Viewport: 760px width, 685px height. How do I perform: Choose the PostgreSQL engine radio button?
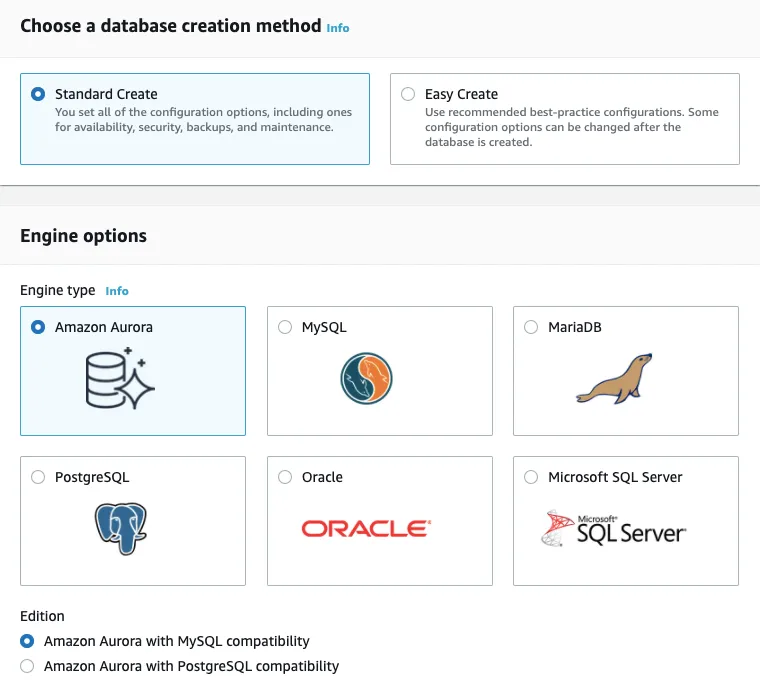(38, 477)
